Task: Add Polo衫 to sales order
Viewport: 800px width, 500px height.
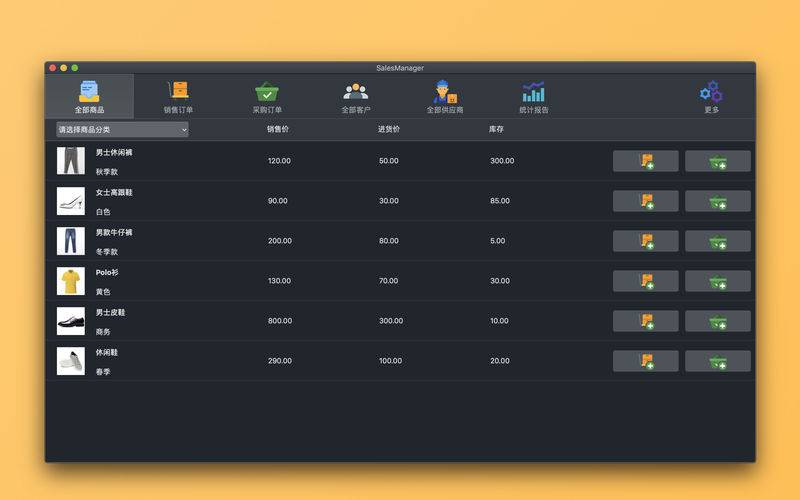Action: coord(645,281)
